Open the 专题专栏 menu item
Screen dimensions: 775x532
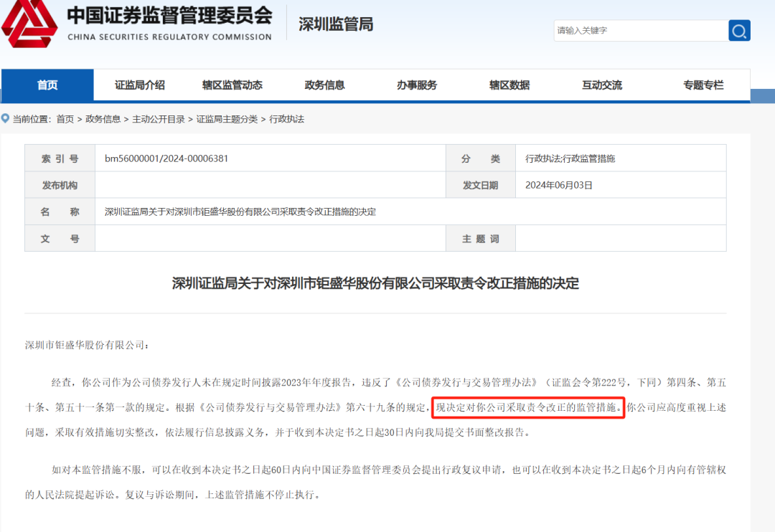pyautogui.click(x=703, y=85)
